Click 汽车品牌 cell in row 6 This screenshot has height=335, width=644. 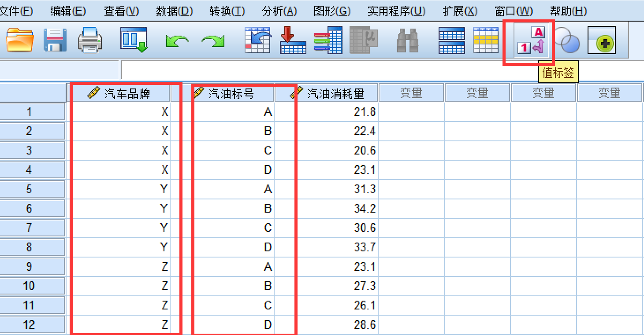tap(119, 209)
